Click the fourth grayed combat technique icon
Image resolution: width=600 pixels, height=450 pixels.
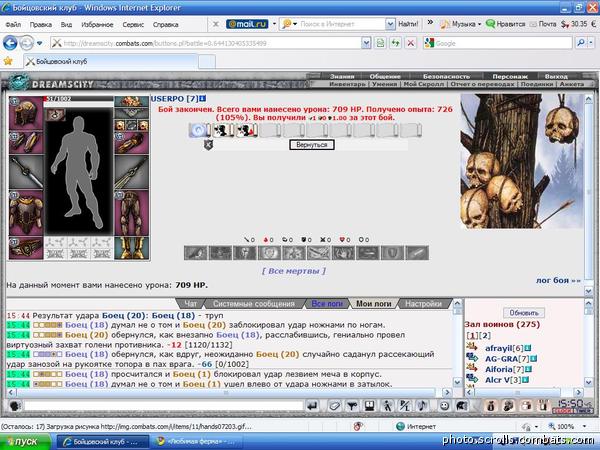click(x=269, y=253)
